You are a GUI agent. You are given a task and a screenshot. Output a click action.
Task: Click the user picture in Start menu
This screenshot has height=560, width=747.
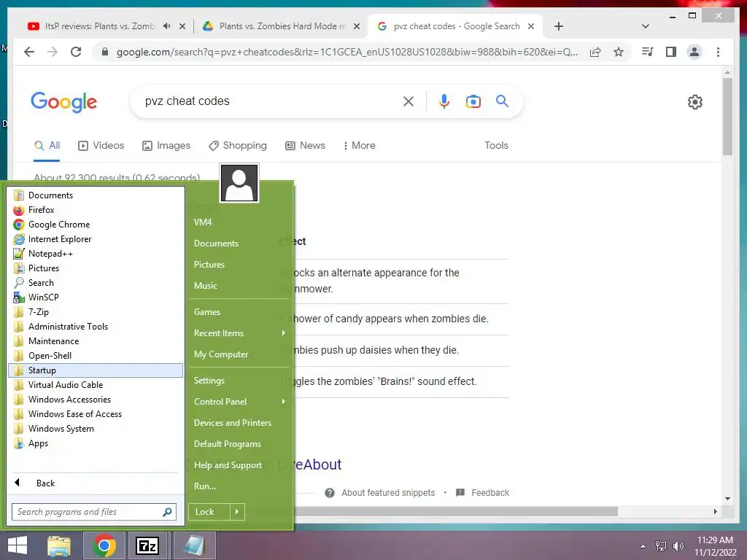coord(239,183)
